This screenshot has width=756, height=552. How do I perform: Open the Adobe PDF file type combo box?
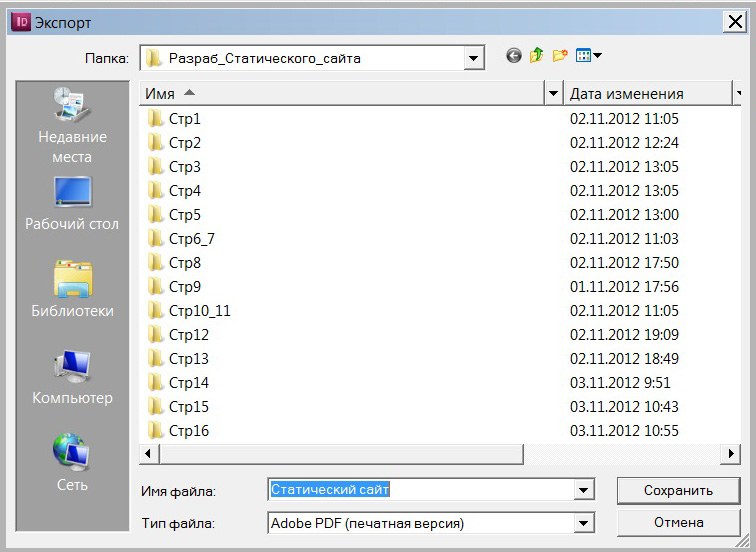click(431, 523)
